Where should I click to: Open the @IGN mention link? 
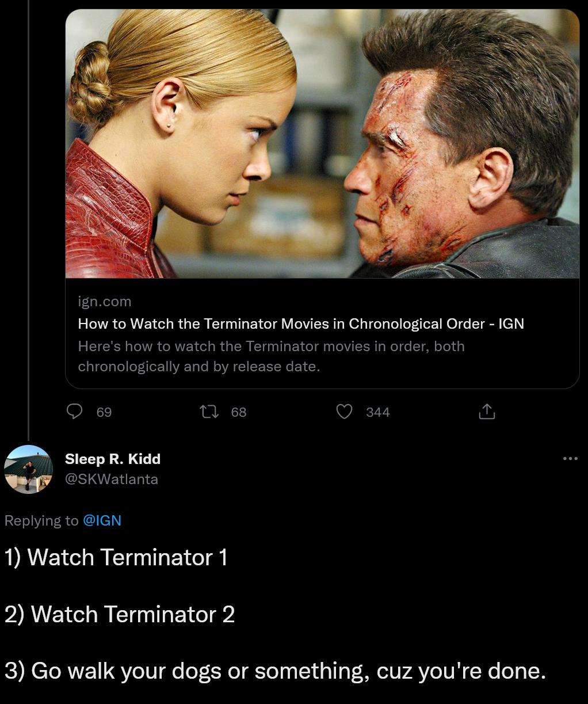pyautogui.click(x=102, y=520)
